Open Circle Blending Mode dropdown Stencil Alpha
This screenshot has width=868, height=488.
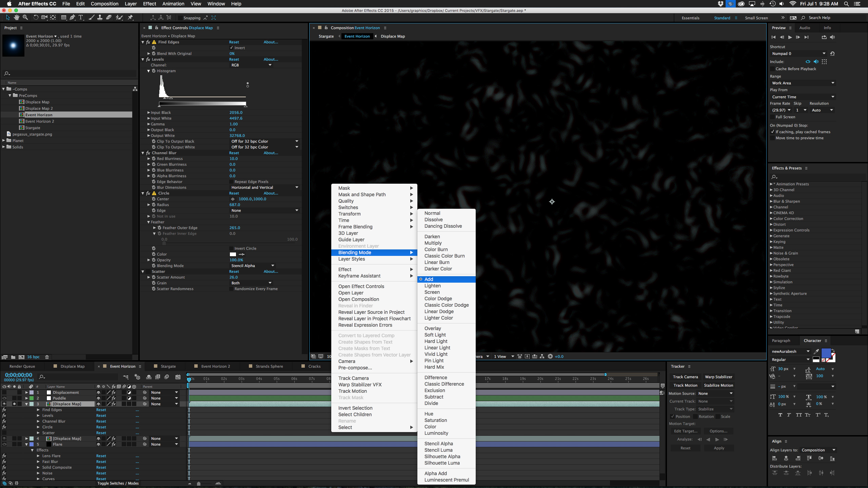[x=253, y=266]
